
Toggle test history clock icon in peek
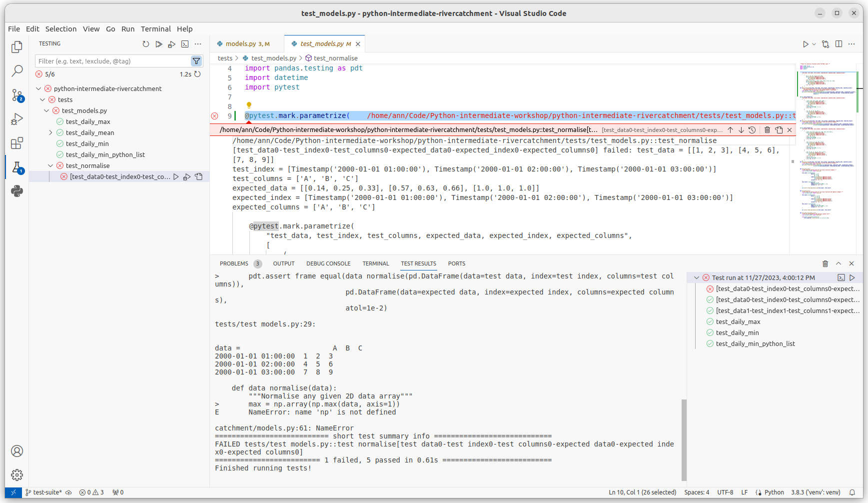pos(752,130)
